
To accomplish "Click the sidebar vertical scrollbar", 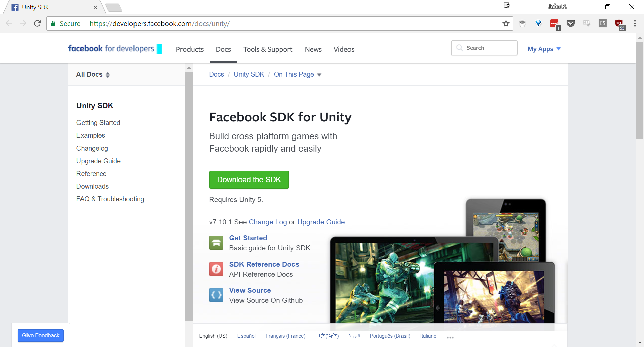I will click(x=189, y=196).
